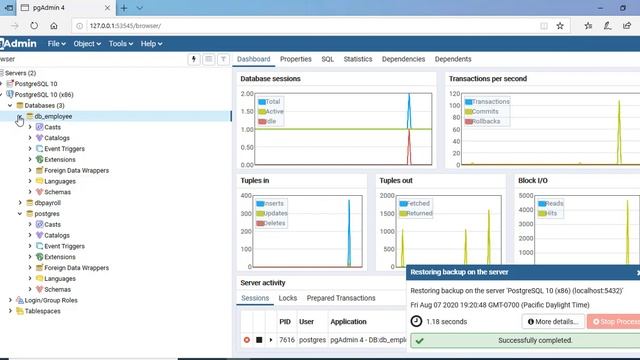The width and height of the screenshot is (640, 360).
Task: Open the browser tab list dropdown
Action: 140,8
